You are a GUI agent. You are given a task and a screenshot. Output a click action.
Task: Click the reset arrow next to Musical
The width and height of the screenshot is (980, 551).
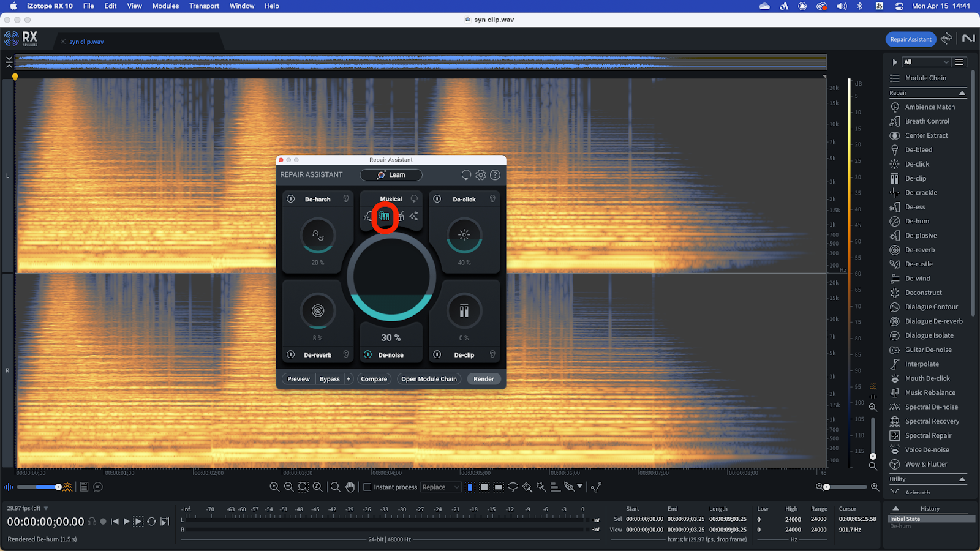click(x=414, y=199)
